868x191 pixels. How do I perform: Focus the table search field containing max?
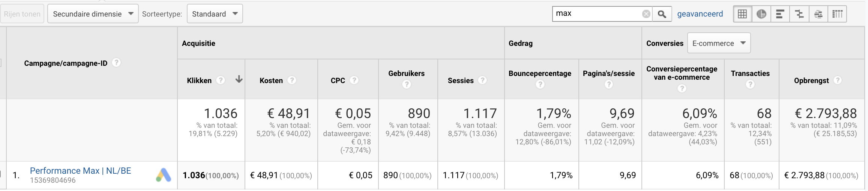click(x=597, y=14)
